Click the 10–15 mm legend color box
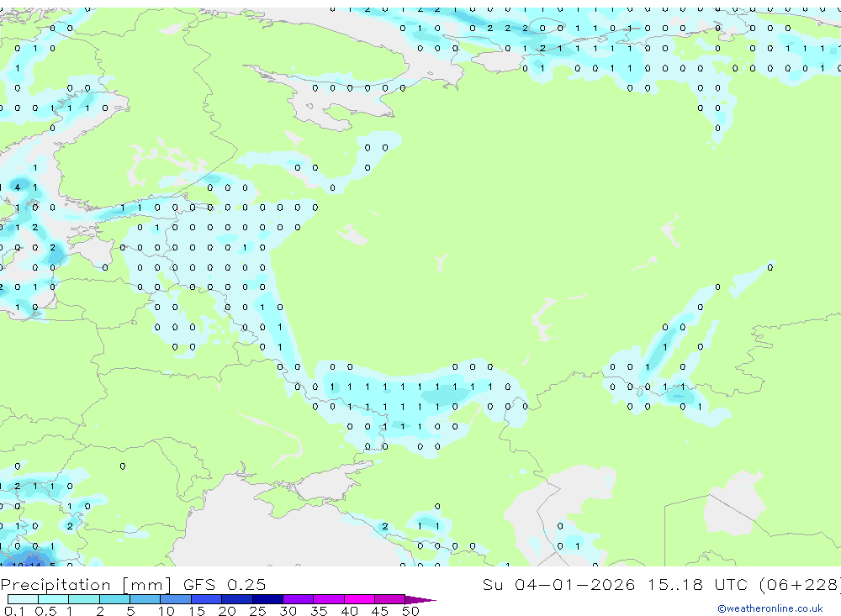This screenshot has height=616, width=841. click(x=176, y=599)
